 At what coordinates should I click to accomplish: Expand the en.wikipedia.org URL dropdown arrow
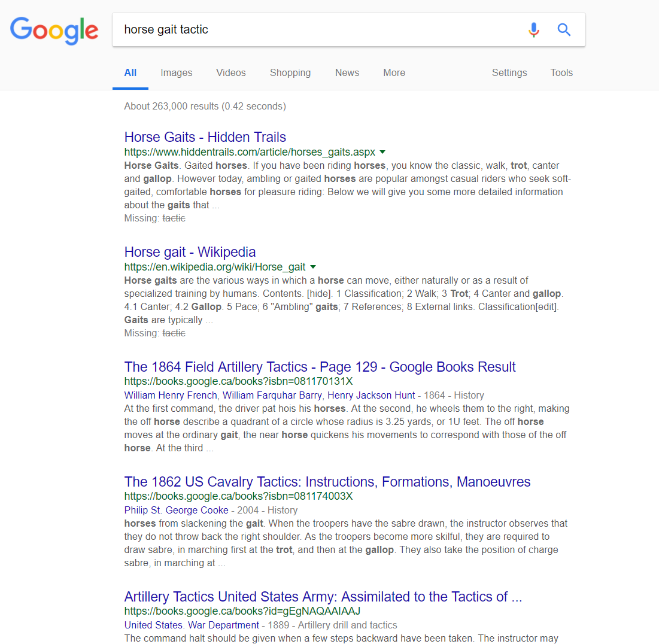click(x=312, y=267)
